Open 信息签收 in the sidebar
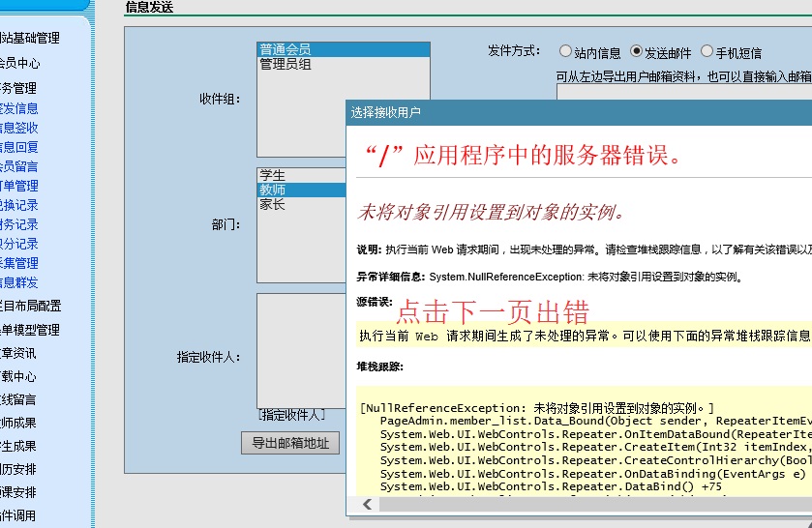The image size is (812, 528). (x=19, y=128)
